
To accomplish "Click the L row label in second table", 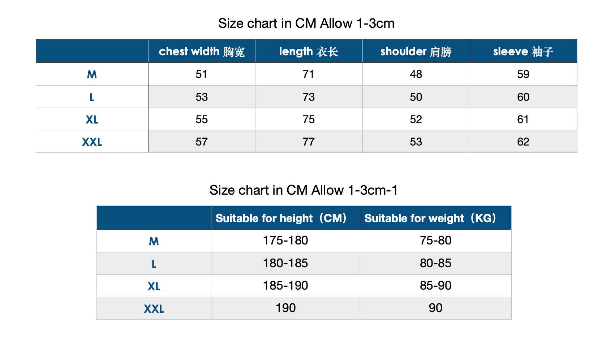I will point(154,264).
